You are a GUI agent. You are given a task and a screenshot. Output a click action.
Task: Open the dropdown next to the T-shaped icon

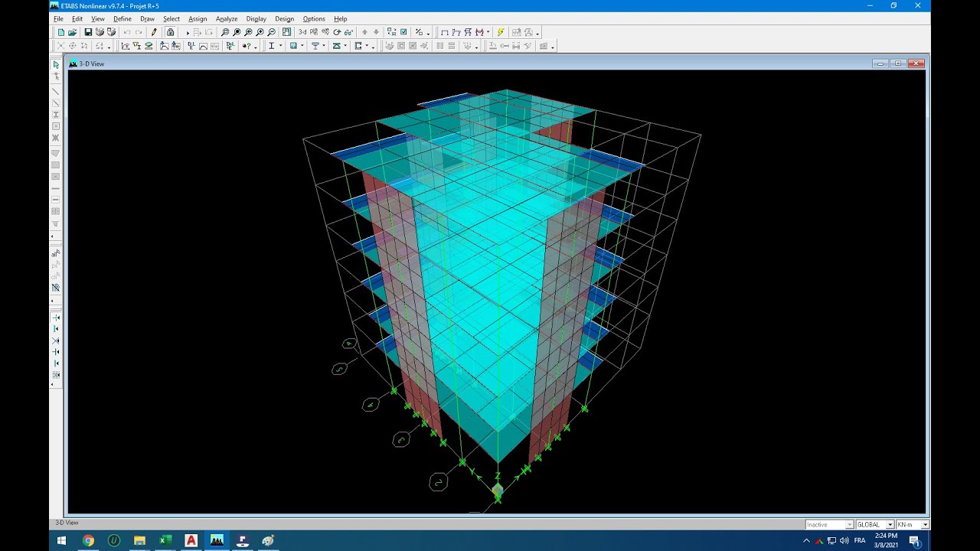(x=324, y=46)
